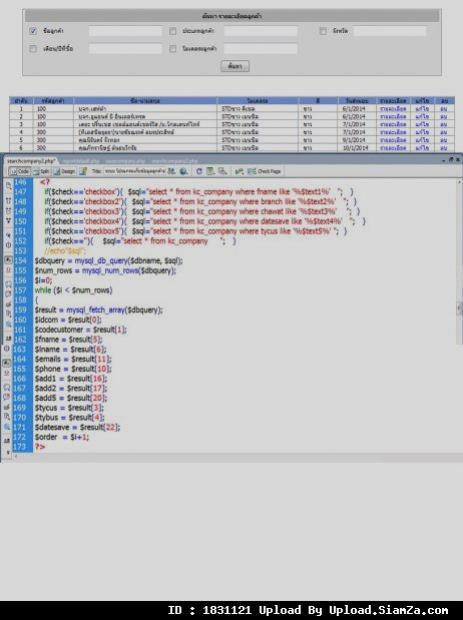The width and height of the screenshot is (463, 620).
Task: Tick the checkbox beside the rightmost search field
Action: pyautogui.click(x=323, y=31)
